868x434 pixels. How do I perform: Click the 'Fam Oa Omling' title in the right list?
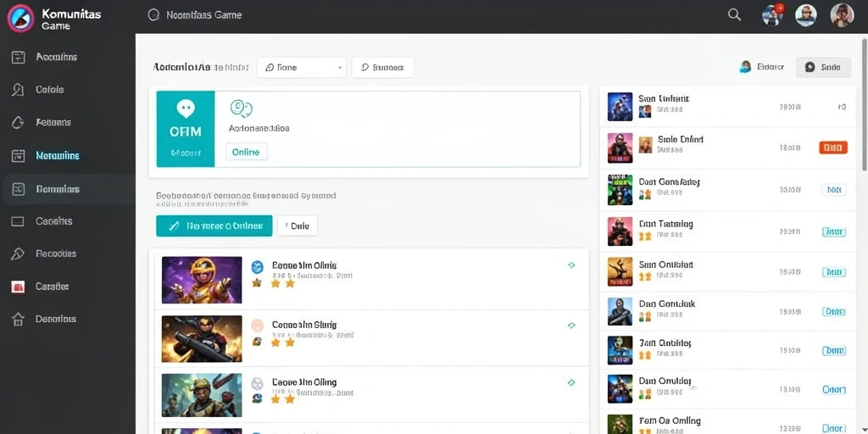670,421
